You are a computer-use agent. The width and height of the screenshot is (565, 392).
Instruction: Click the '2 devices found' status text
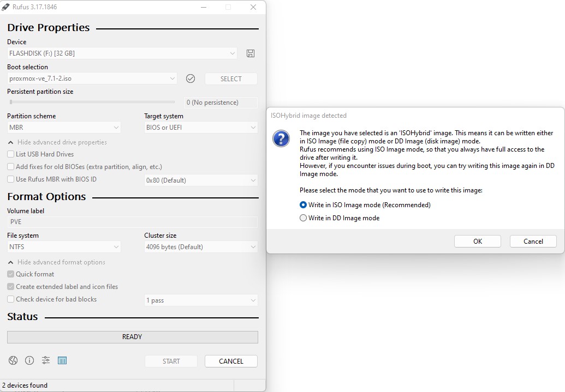[25, 385]
